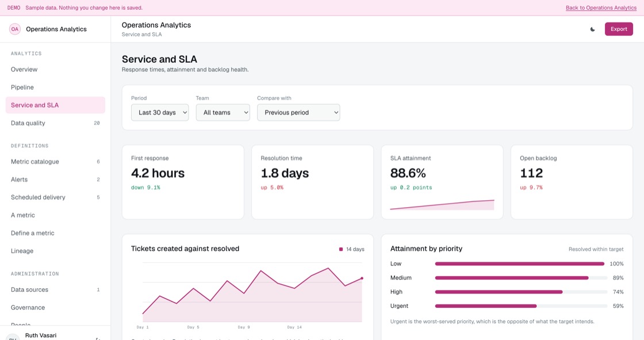Click the Resolution time 1.8 days card
The height and width of the screenshot is (340, 644).
point(313,182)
